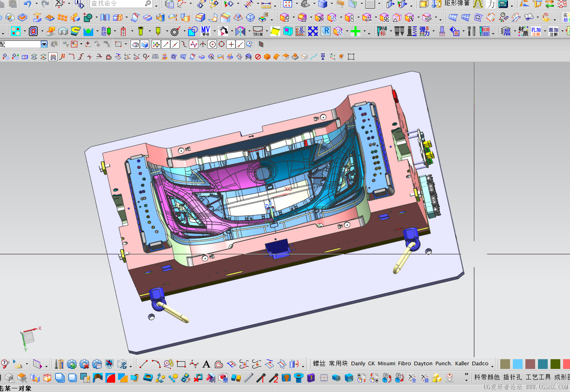Click the 材质 material icon

coord(523,31)
